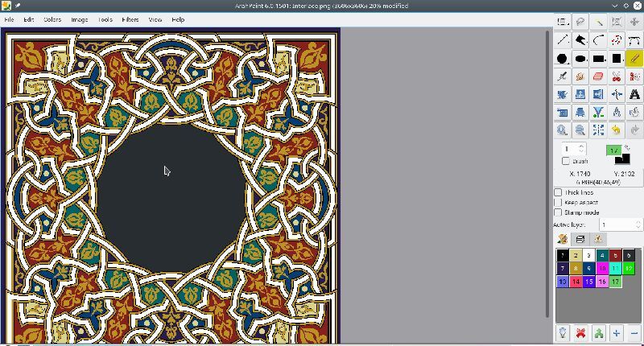Enable the Thick lines checkbox
This screenshot has width=644, height=346.
pos(558,192)
